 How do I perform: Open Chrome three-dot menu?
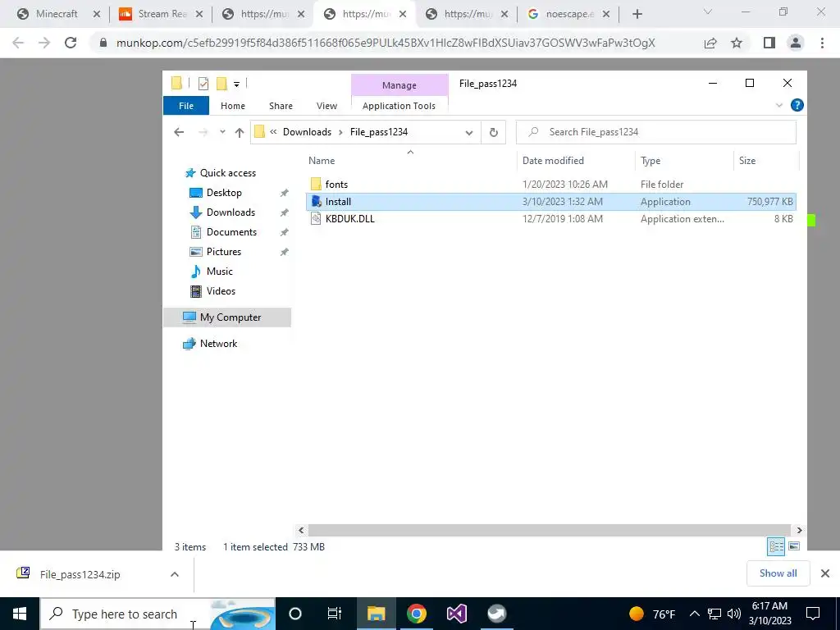(822, 43)
